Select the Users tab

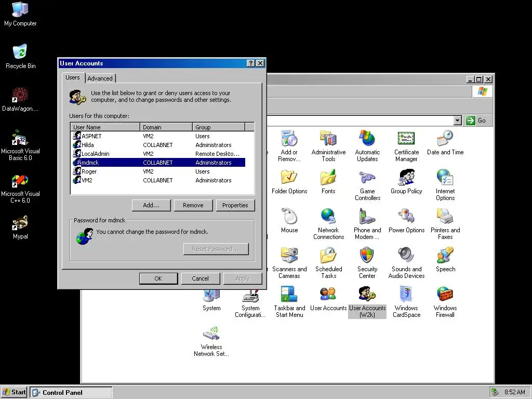73,77
